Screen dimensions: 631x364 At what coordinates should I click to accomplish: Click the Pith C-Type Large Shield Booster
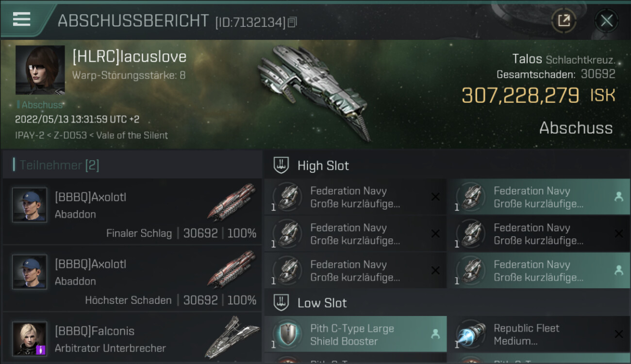pyautogui.click(x=355, y=334)
